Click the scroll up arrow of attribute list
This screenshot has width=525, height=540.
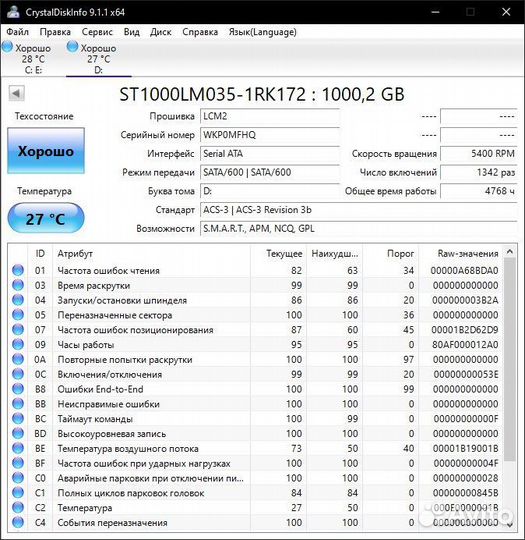click(x=510, y=252)
